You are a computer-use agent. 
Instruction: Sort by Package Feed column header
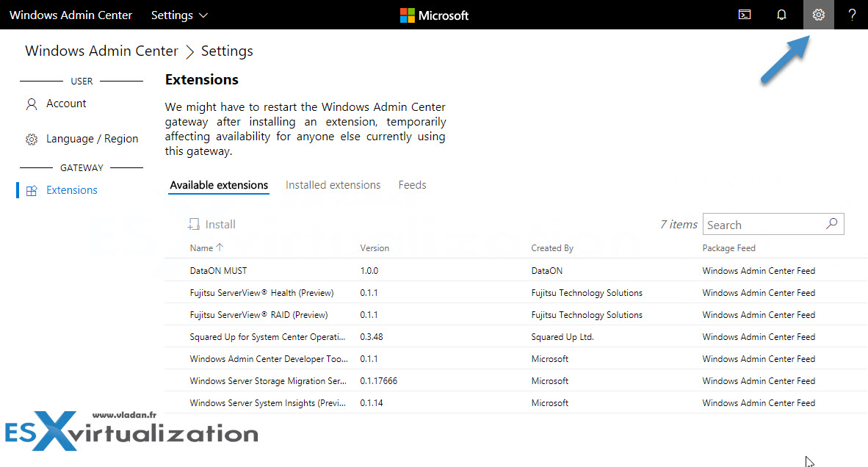tap(728, 248)
